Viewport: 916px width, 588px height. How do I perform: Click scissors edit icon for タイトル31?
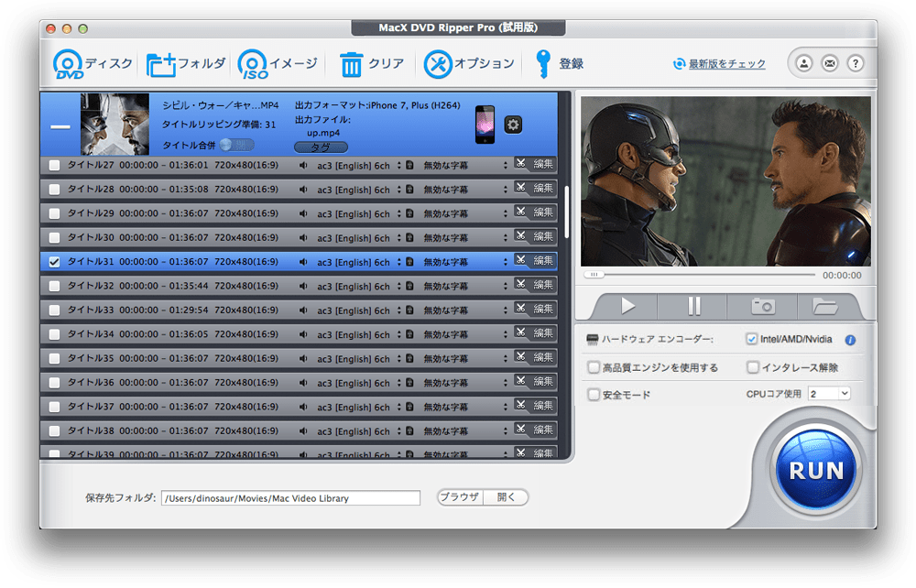(520, 260)
